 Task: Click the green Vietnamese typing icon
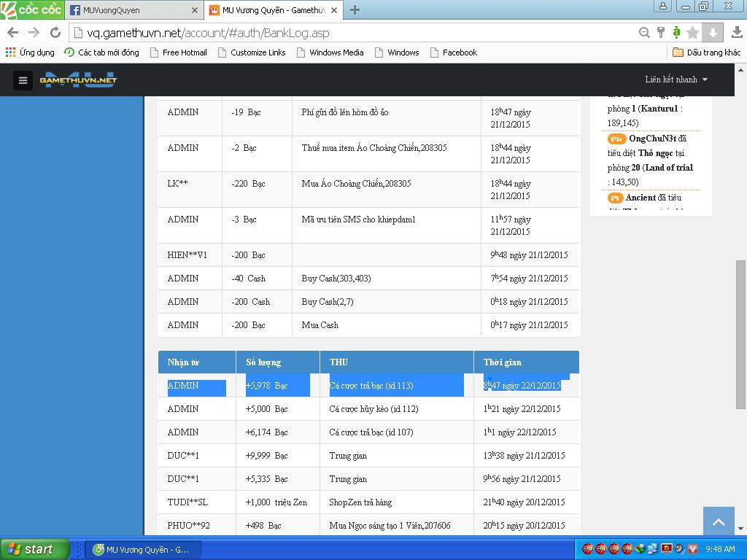tap(676, 32)
